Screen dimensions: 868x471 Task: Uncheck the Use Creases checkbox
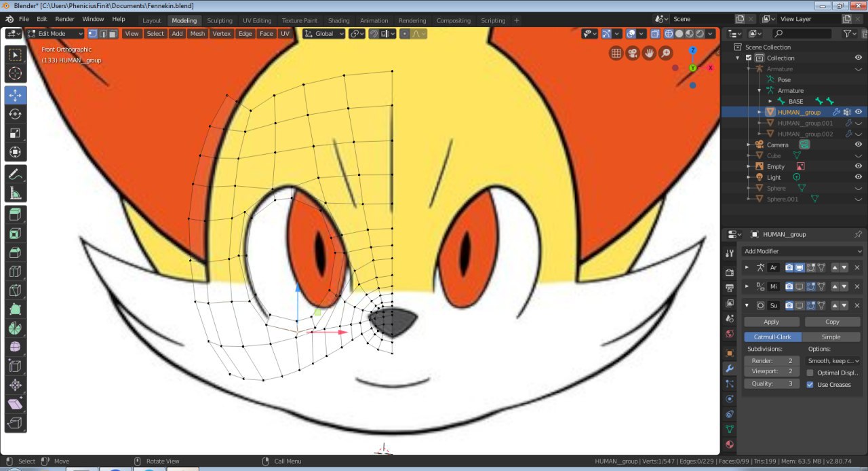tap(810, 385)
